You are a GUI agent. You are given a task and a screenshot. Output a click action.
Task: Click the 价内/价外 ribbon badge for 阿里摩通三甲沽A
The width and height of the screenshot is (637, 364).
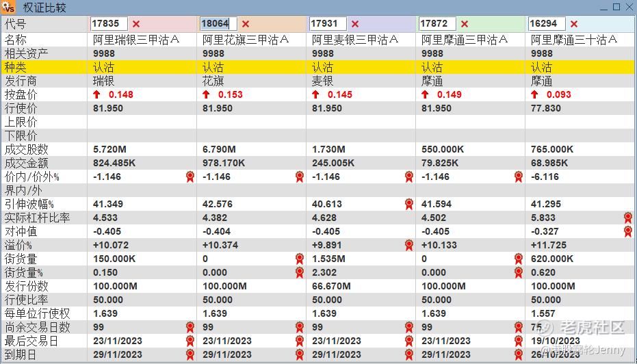tap(519, 177)
